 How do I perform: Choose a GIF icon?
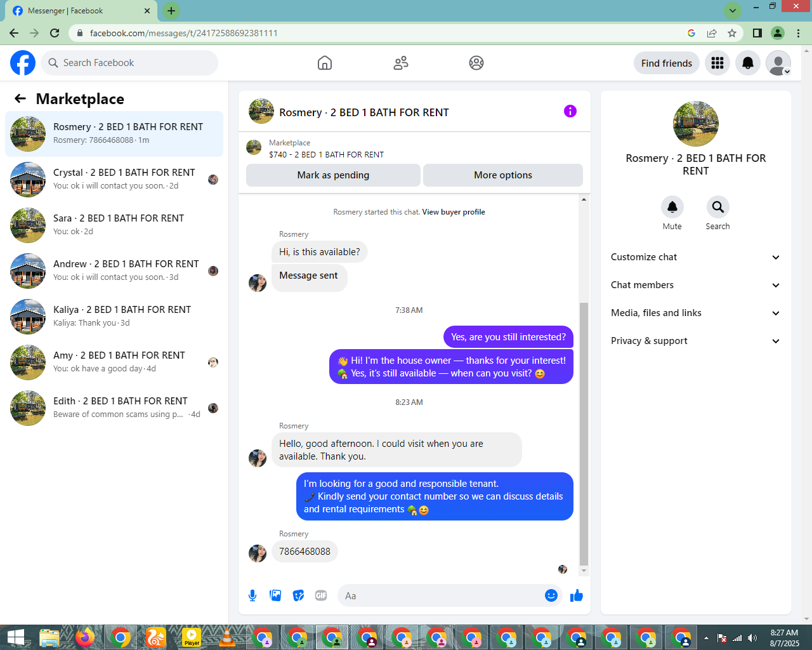click(x=321, y=595)
